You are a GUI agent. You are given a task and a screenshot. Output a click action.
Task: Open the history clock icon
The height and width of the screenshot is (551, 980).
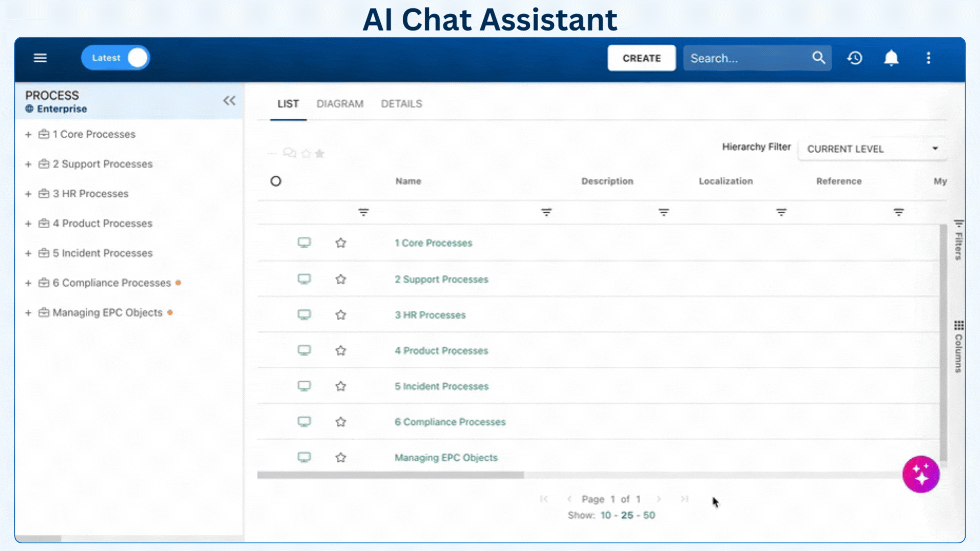(855, 58)
